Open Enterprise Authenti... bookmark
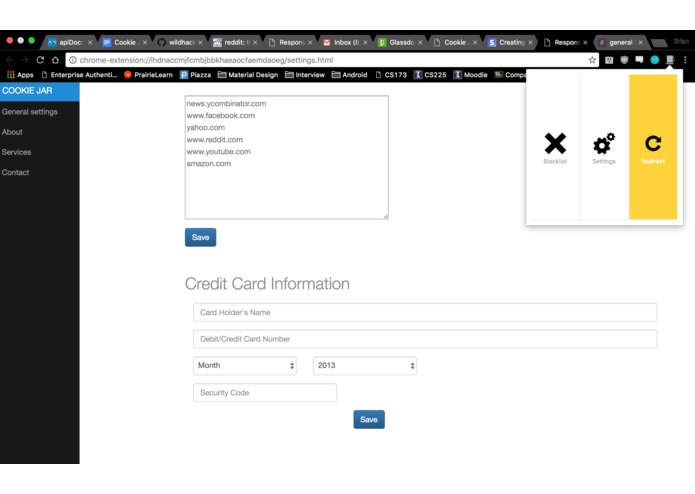The width and height of the screenshot is (695, 494). tap(79, 75)
